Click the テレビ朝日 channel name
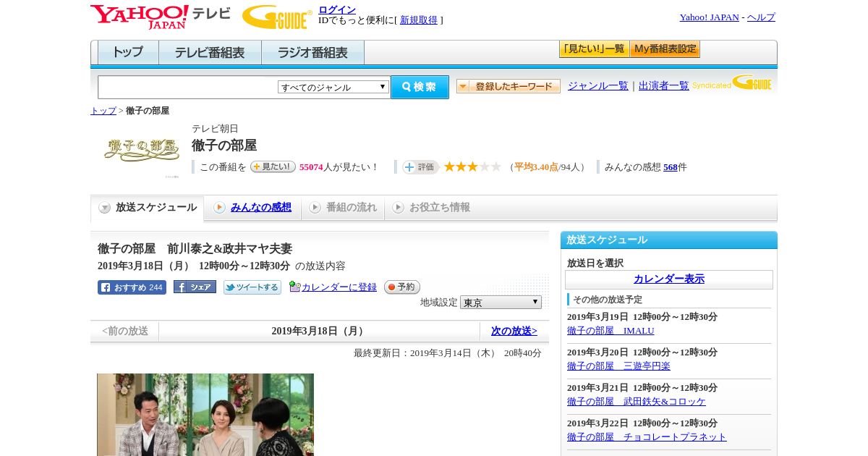Screen dimensions: 868x456 tap(215, 129)
